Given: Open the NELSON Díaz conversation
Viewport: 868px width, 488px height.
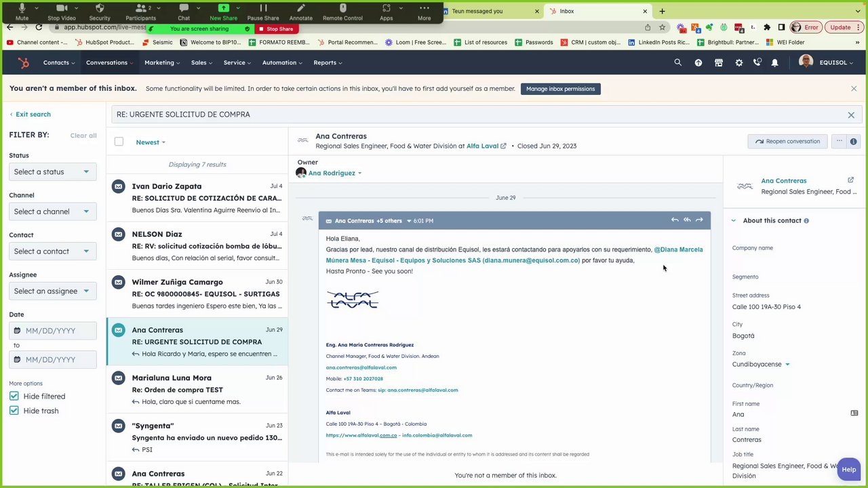Looking at the screenshot, I should pyautogui.click(x=197, y=246).
